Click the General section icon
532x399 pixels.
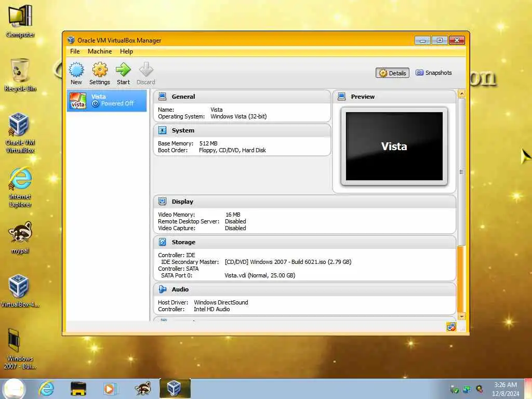(163, 97)
